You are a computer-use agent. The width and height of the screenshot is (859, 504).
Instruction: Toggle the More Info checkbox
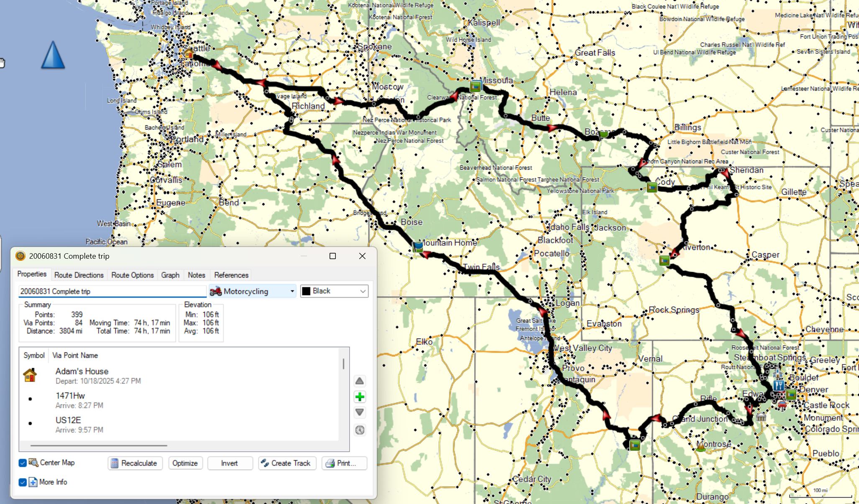point(23,482)
